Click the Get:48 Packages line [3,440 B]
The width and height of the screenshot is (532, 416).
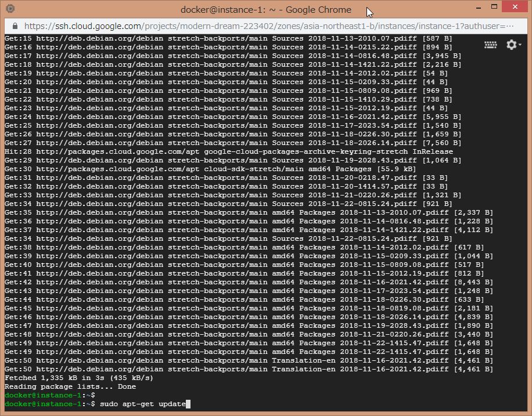[249, 334]
